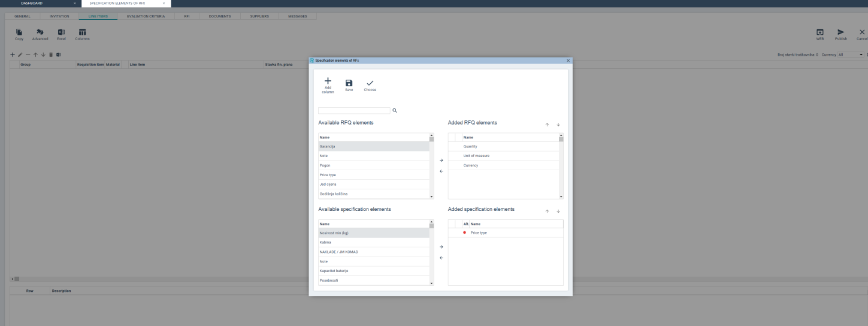Image resolution: width=868 pixels, height=326 pixels.
Task: Switch to the Evaluation Criteria tab
Action: 146,16
